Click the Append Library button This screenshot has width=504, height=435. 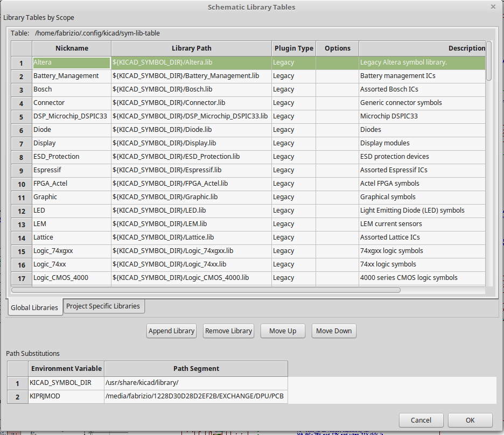pos(172,331)
